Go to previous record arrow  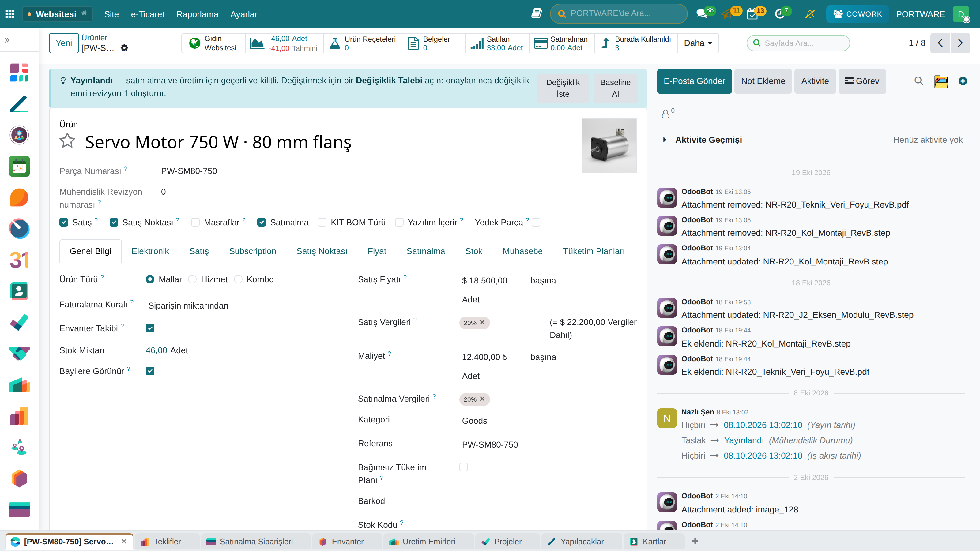[940, 43]
